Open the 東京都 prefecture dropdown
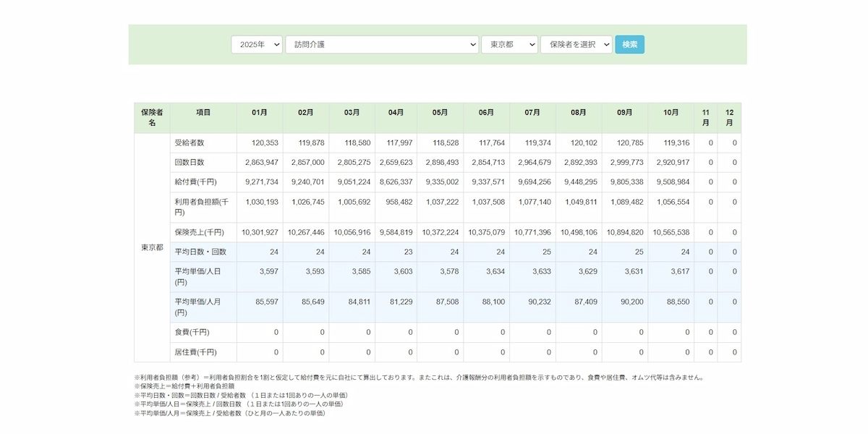Viewport: 868px width, 434px height. pyautogui.click(x=509, y=45)
